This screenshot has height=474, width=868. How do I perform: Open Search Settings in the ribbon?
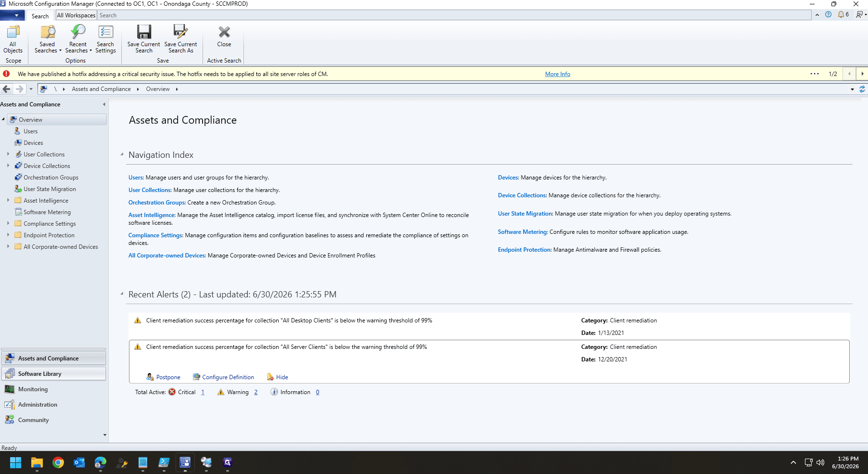pos(105,39)
